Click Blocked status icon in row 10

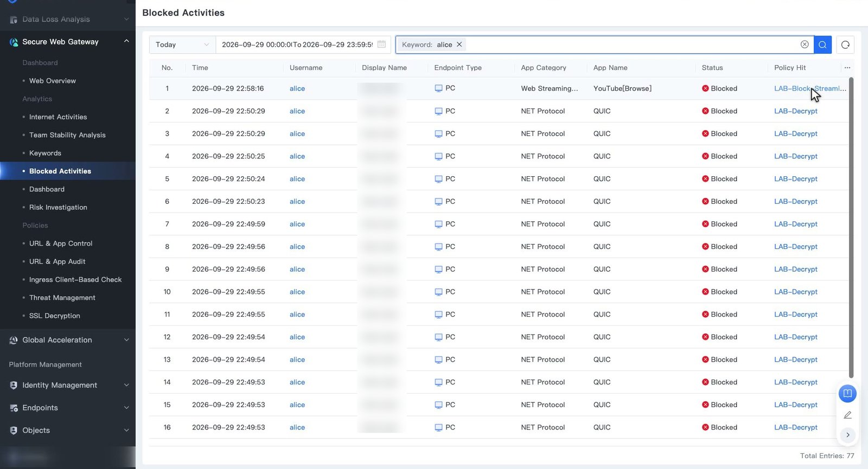[x=705, y=292]
